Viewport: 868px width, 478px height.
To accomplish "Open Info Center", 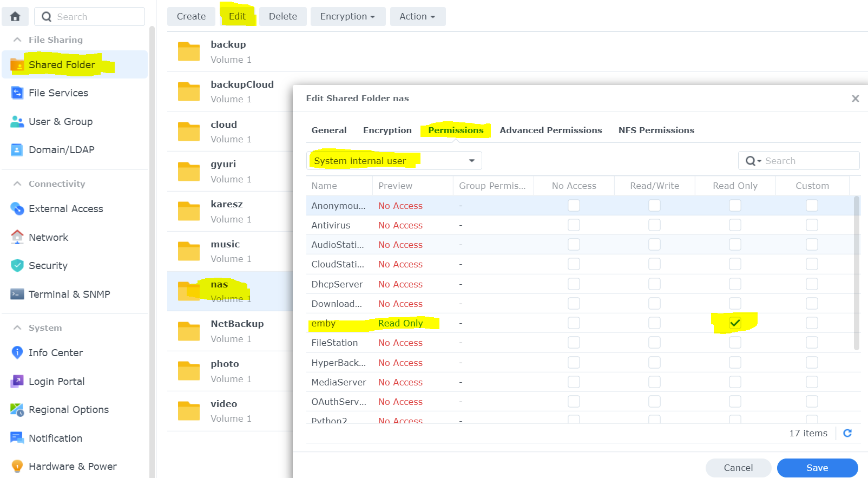I will pyautogui.click(x=75, y=353).
